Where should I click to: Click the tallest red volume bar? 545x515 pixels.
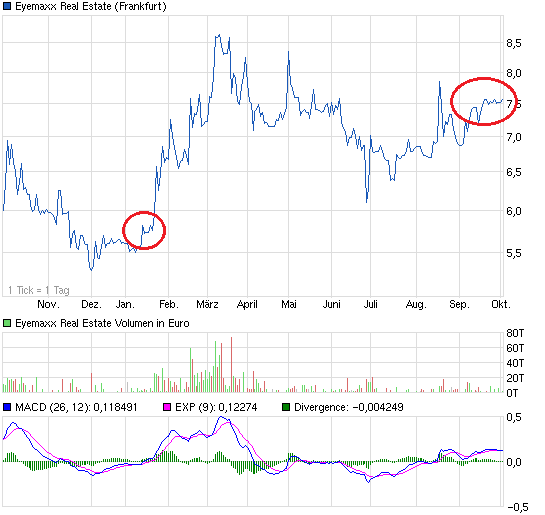(231, 365)
